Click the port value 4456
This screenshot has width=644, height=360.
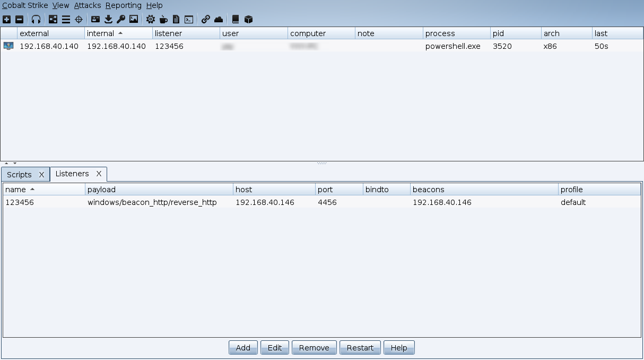327,202
